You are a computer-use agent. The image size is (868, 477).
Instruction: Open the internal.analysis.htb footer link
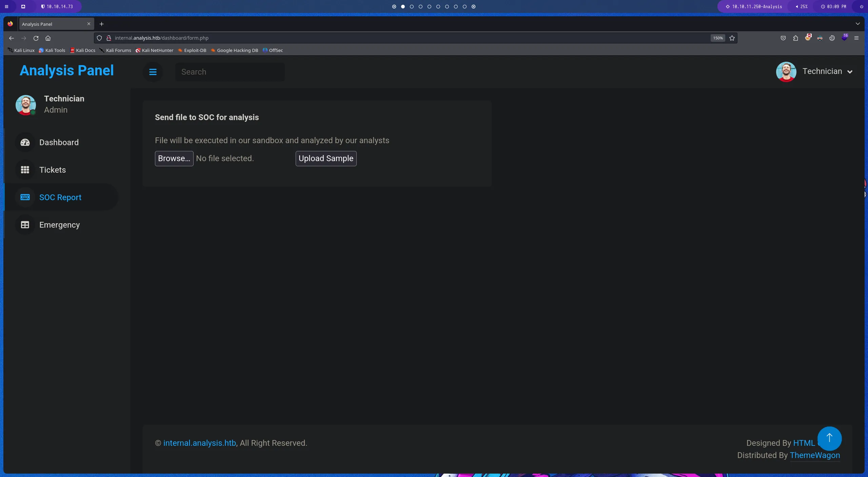pos(199,443)
